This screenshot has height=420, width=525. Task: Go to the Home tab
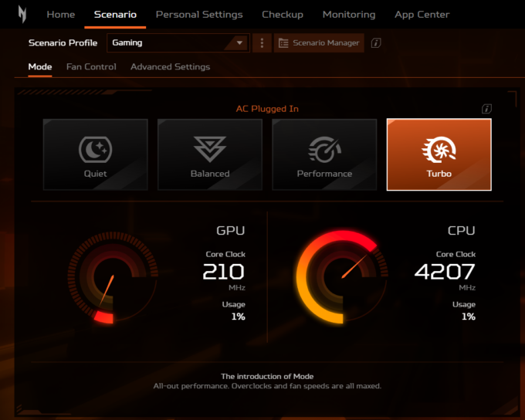(61, 15)
